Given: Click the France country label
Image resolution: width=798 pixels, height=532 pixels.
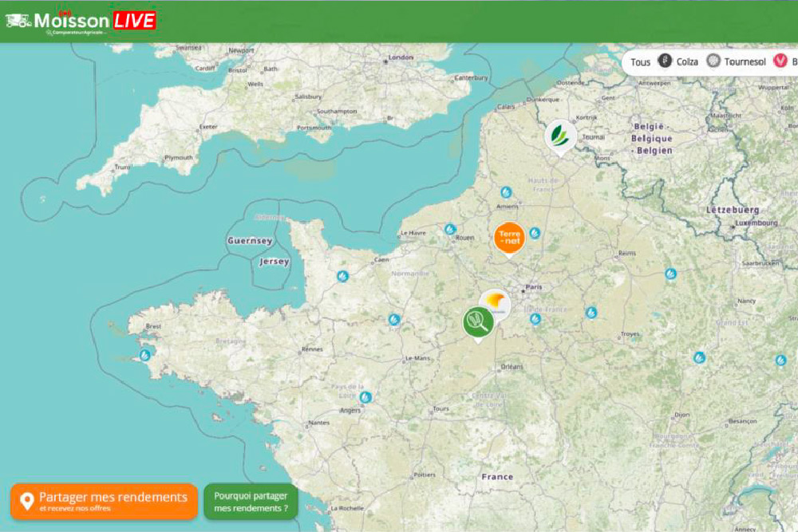Looking at the screenshot, I should [x=497, y=476].
